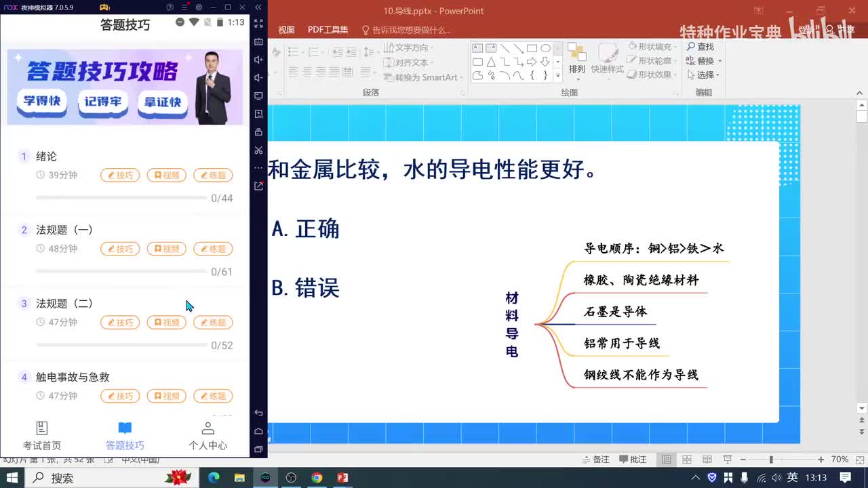Open 选择 dropdown in editing group
The width and height of the screenshot is (868, 488).
(x=703, y=75)
